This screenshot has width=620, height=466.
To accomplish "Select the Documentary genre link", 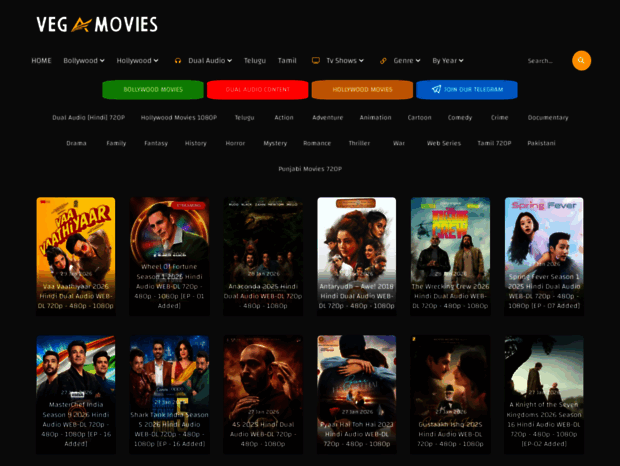I will (x=548, y=117).
